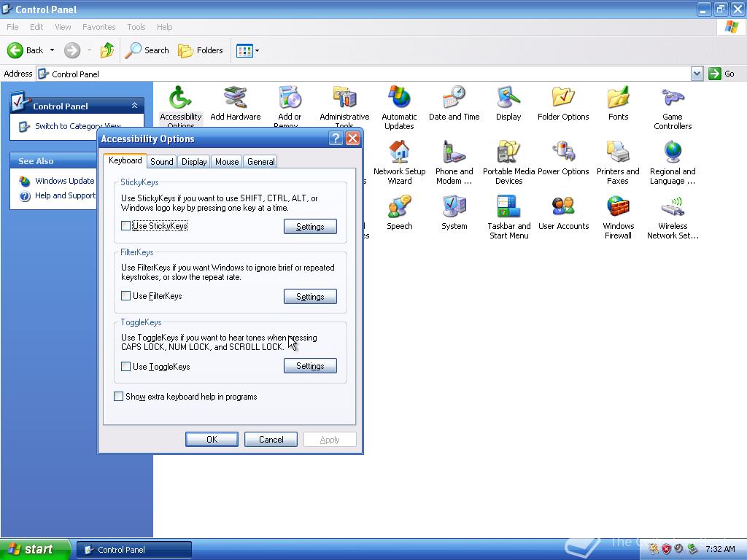Switch to the Sound tab
Screen dimensions: 747x560
[x=161, y=161]
